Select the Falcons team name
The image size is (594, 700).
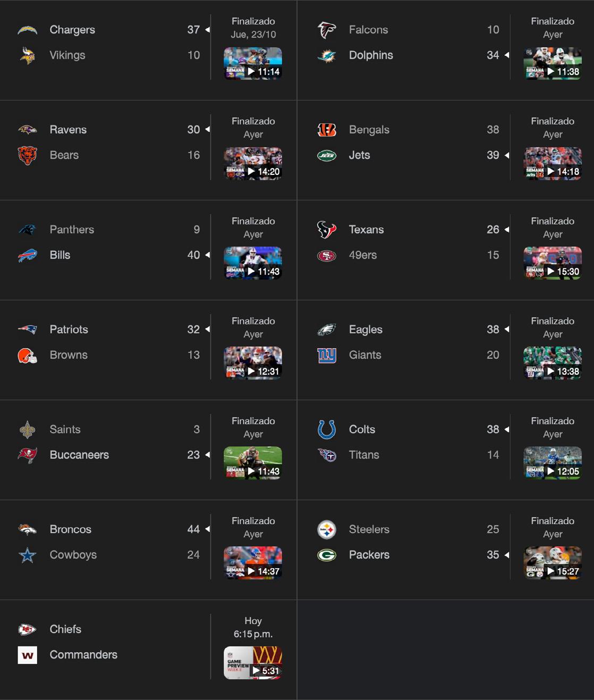point(368,30)
